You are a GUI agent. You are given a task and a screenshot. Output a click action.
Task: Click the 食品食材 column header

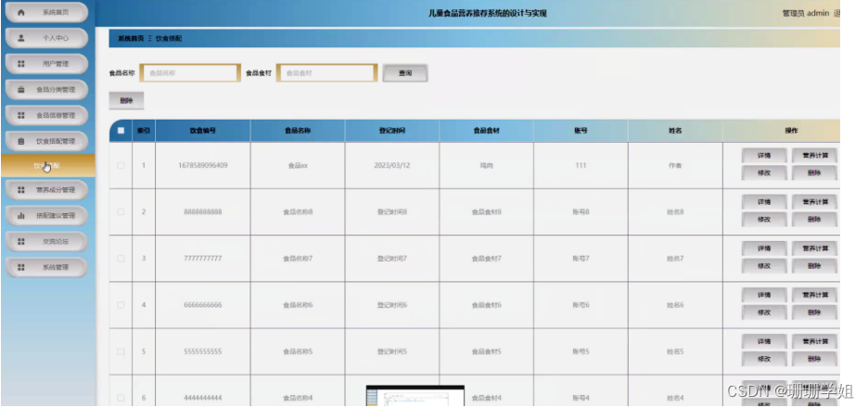coord(486,131)
